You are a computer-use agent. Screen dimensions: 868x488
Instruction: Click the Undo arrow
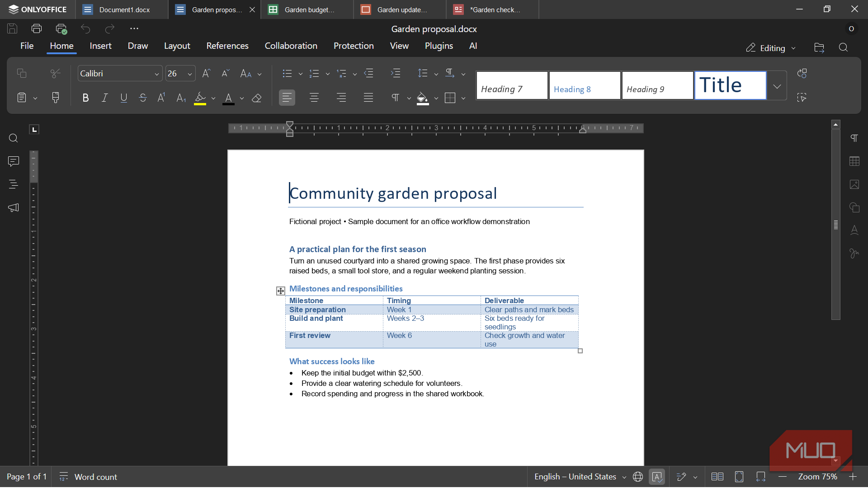(85, 29)
